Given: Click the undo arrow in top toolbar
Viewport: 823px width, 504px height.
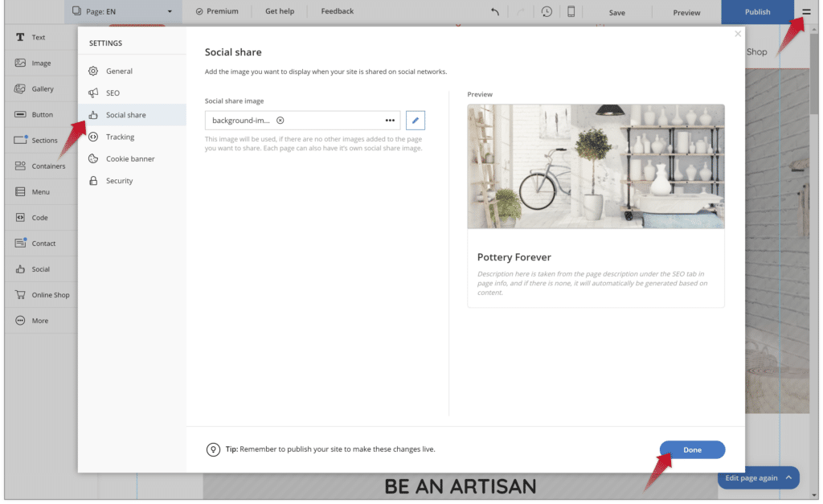Looking at the screenshot, I should (495, 12).
